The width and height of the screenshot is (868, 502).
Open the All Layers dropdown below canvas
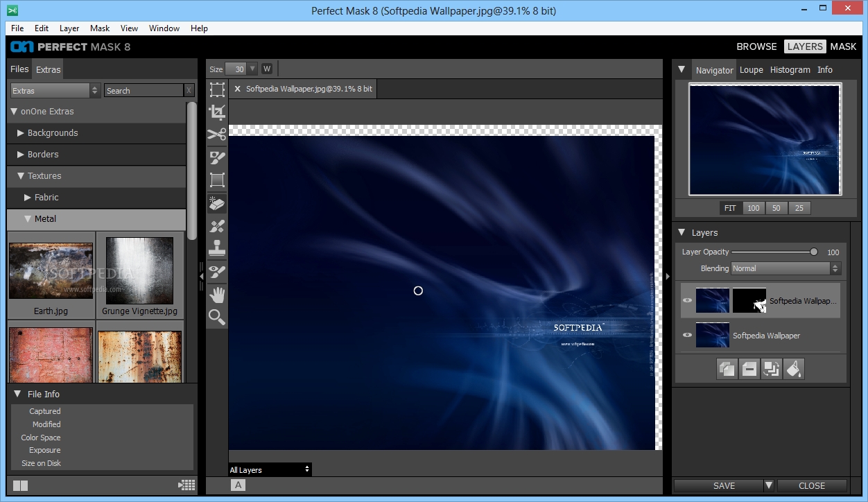tap(270, 469)
